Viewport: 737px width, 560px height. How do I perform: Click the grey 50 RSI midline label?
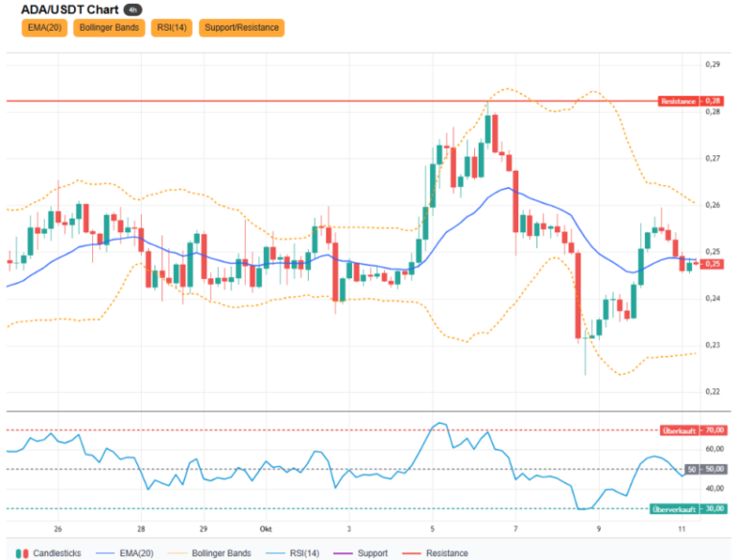(691, 469)
